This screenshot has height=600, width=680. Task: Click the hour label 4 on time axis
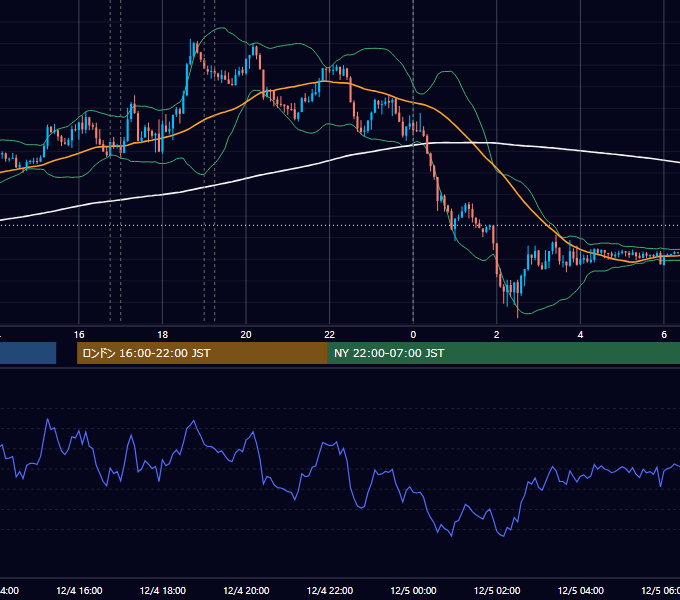(x=580, y=335)
